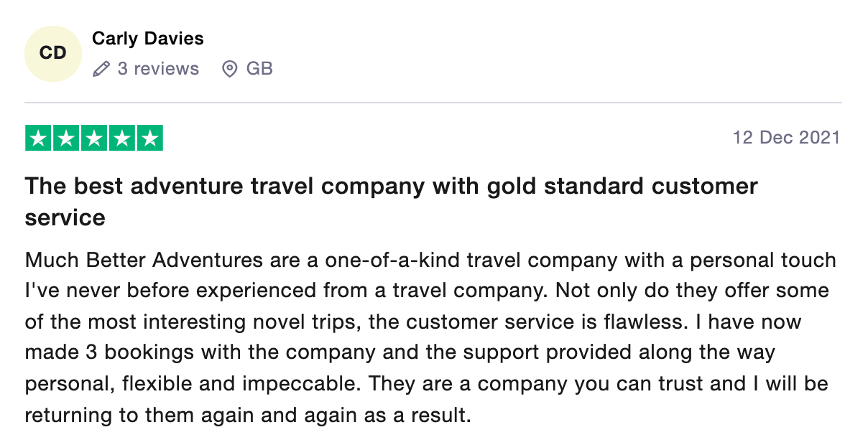Viewport: 868px width, 445px height.
Task: Click the fourth green rating star
Action: coord(122,138)
